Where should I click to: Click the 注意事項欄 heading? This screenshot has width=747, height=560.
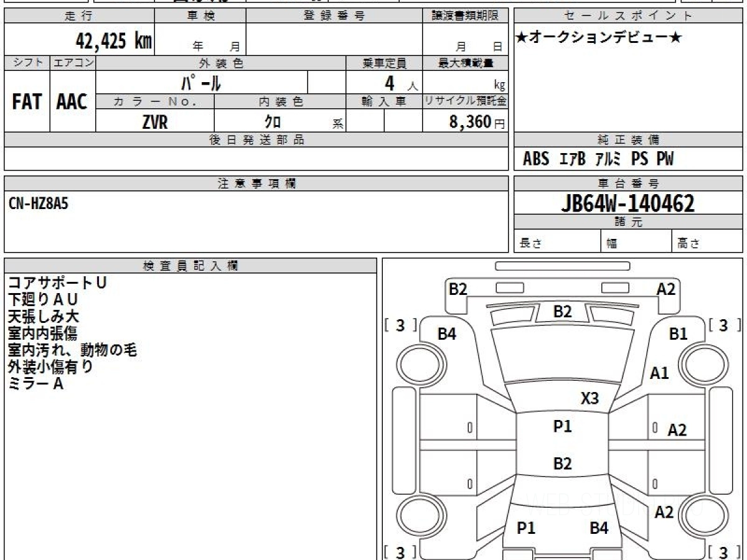(x=256, y=184)
